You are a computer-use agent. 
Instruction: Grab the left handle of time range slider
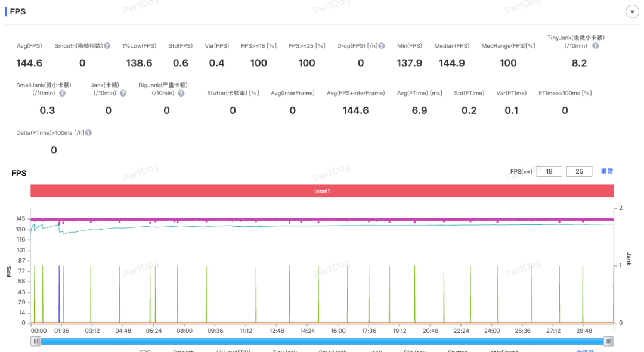(x=36, y=341)
